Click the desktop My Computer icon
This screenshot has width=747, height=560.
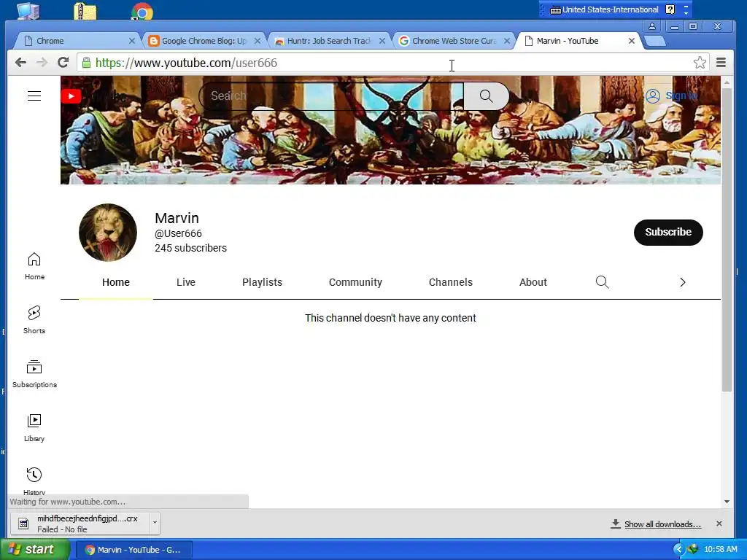[x=28, y=10]
